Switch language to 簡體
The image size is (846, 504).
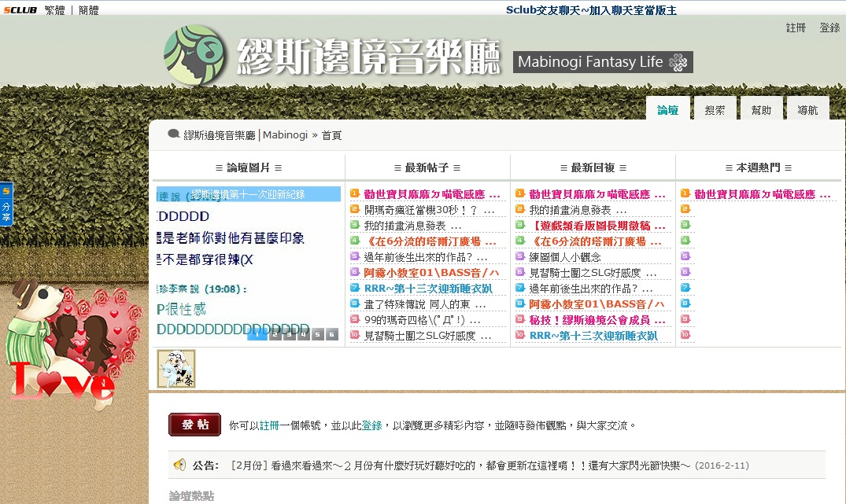pyautogui.click(x=88, y=9)
